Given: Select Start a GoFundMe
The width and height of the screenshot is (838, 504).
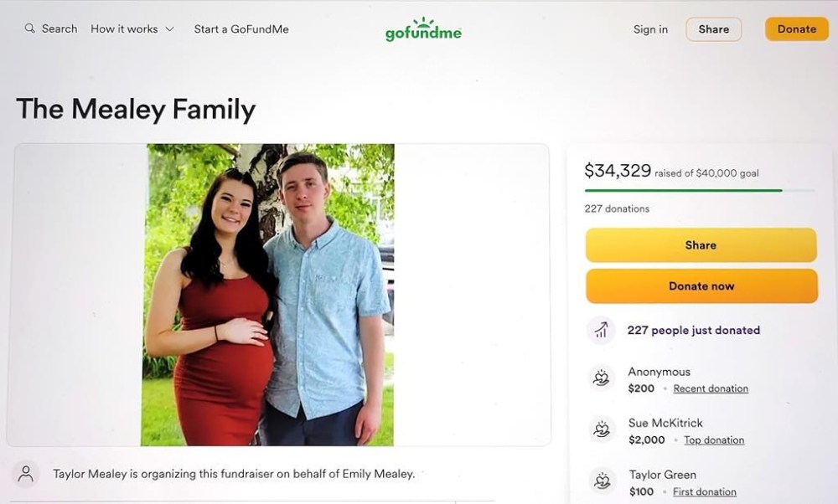Looking at the screenshot, I should click(x=241, y=28).
